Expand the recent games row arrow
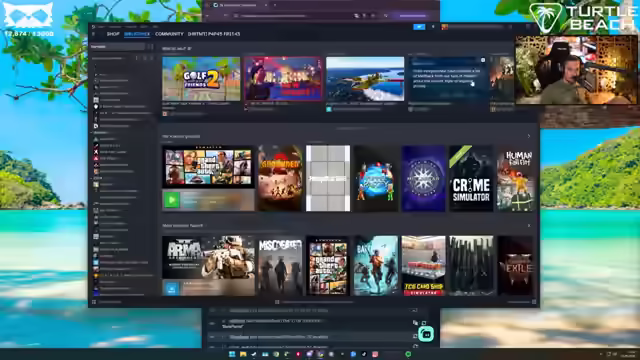Viewport: 640px width, 360px height. pyautogui.click(x=529, y=136)
